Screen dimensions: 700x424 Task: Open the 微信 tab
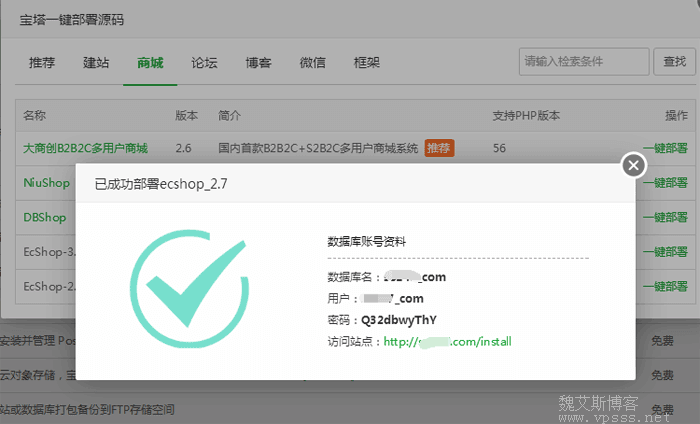click(x=312, y=63)
